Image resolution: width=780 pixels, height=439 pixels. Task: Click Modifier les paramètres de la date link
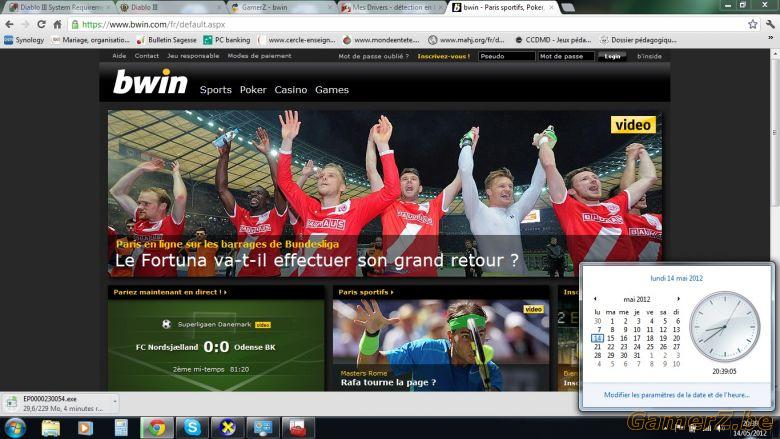[677, 395]
